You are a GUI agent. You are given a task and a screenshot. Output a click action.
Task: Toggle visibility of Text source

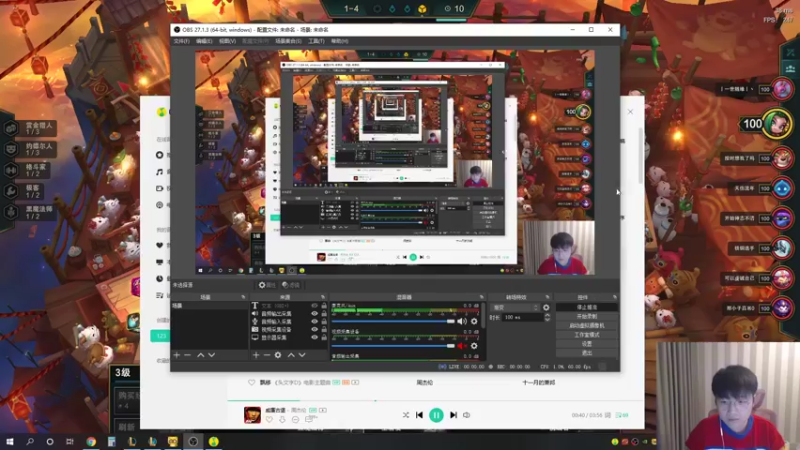314,306
